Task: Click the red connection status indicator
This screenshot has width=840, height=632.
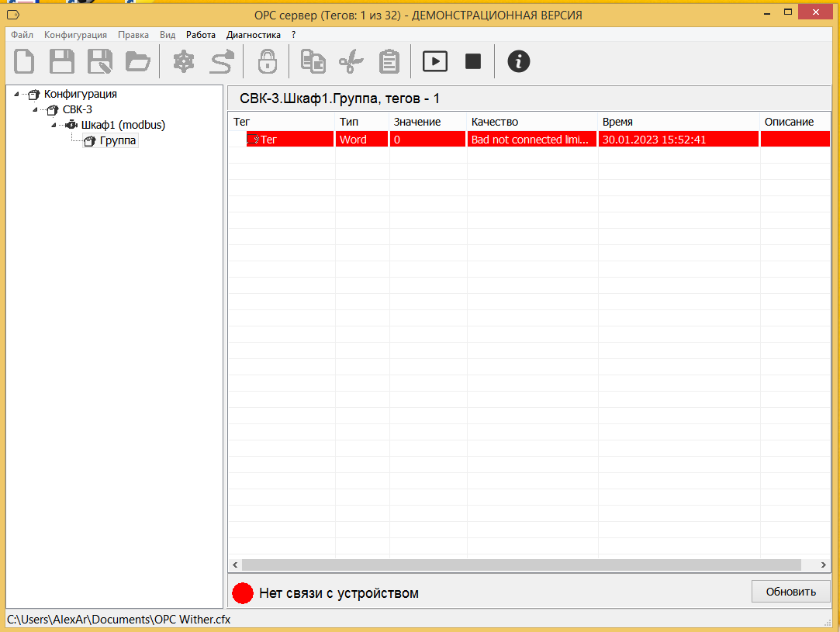Action: [x=243, y=593]
